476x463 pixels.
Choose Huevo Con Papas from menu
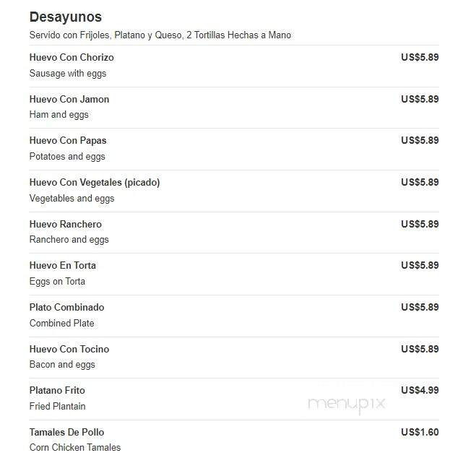pyautogui.click(x=68, y=141)
